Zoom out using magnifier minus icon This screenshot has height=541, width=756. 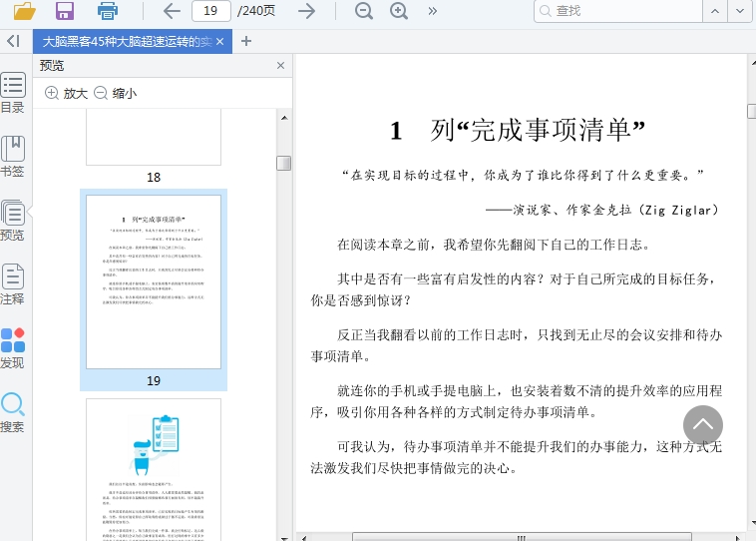(364, 11)
